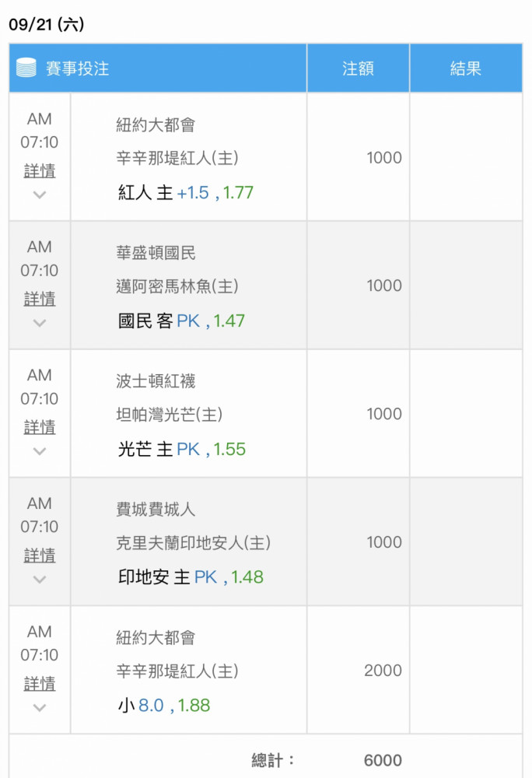This screenshot has height=778, width=532.
Task: Select the 賽事投注 column header
Action: coord(158,68)
